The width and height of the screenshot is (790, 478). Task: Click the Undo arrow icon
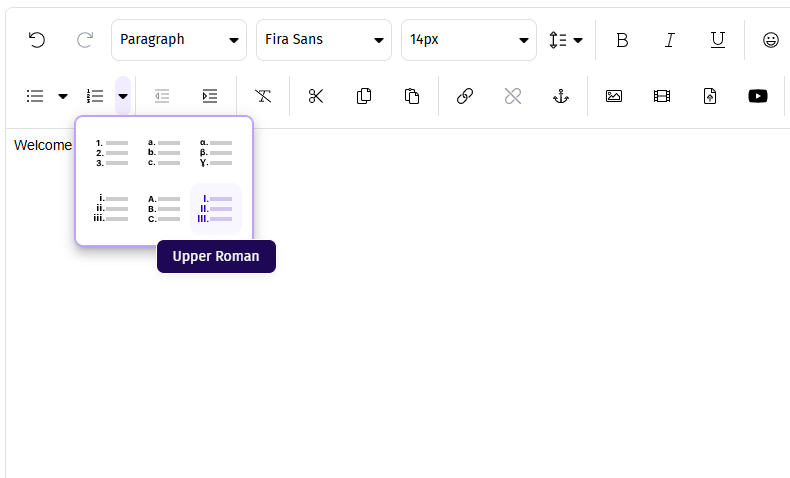(x=37, y=40)
